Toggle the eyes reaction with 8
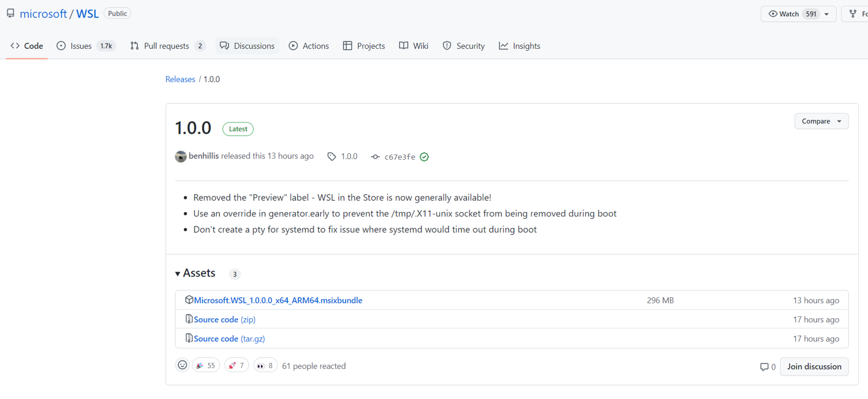This screenshot has width=868, height=399. [x=265, y=365]
